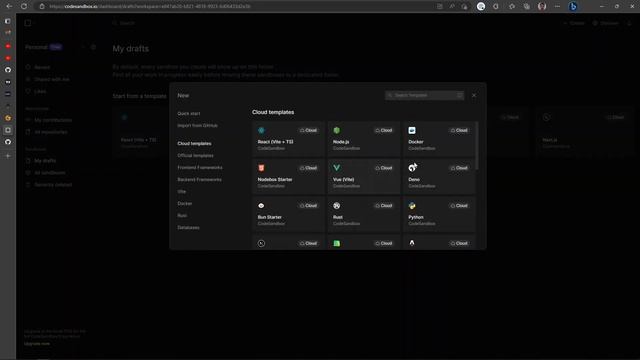
Task: Open the Backend Frameworks category
Action: (x=200, y=179)
